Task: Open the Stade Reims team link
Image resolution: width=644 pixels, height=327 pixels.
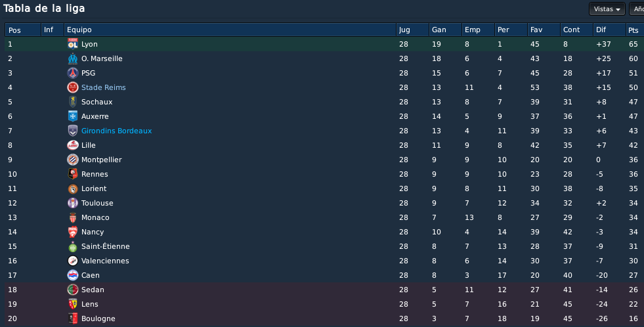Action: coord(104,87)
